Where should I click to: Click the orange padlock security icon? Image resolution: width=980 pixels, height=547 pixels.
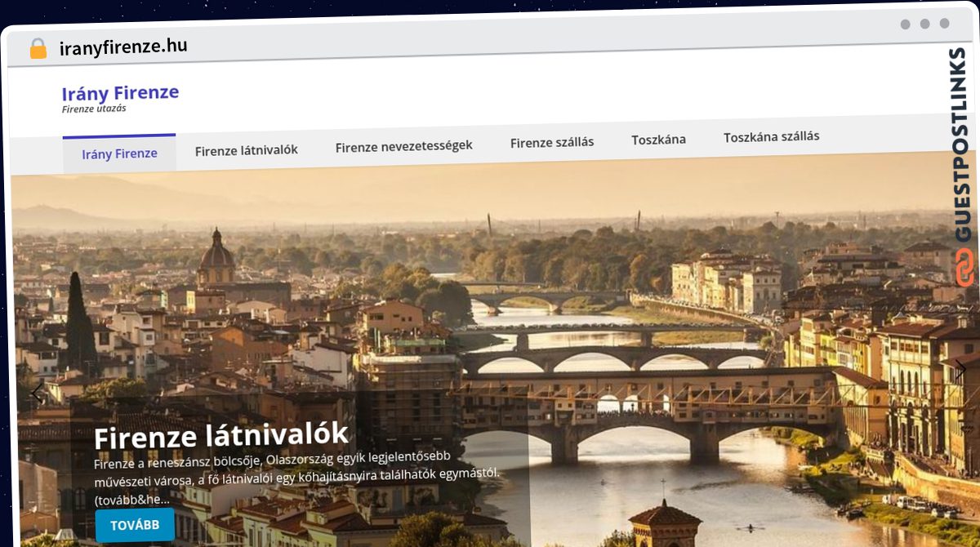pyautogui.click(x=38, y=48)
